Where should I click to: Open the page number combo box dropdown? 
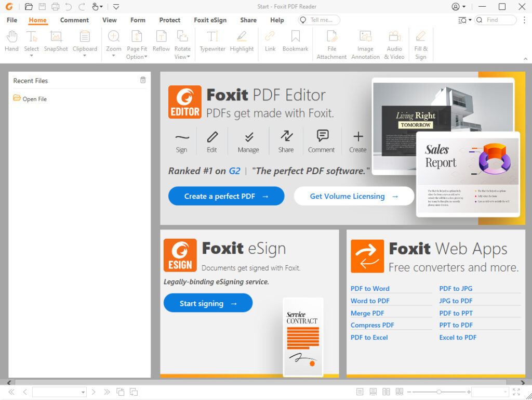[x=83, y=392]
